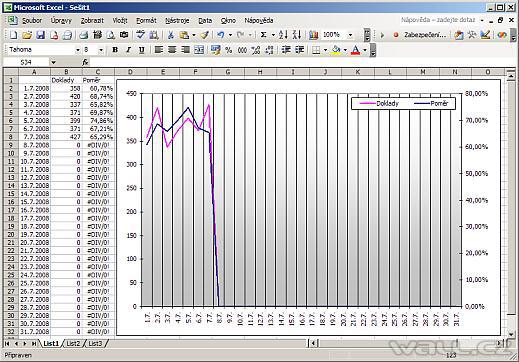Expand the Name Box dropdown arrow
Image resolution: width=519 pixels, height=362 pixels.
coord(53,62)
